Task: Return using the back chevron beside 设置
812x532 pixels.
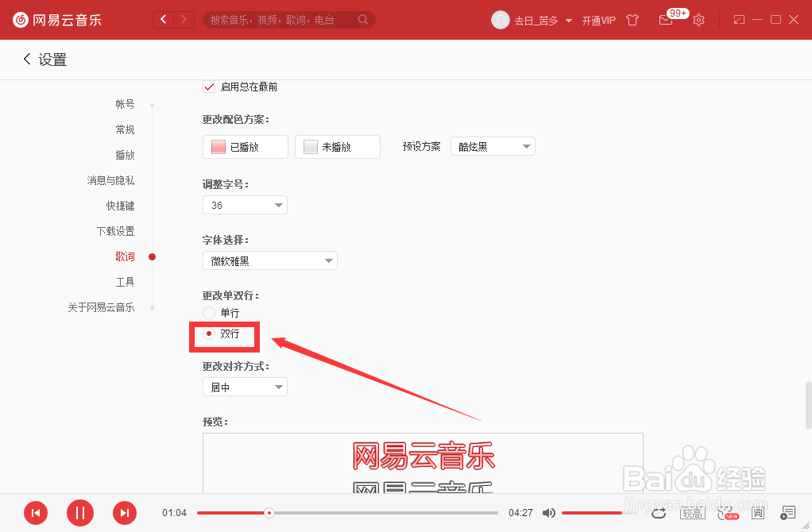Action: (x=27, y=59)
